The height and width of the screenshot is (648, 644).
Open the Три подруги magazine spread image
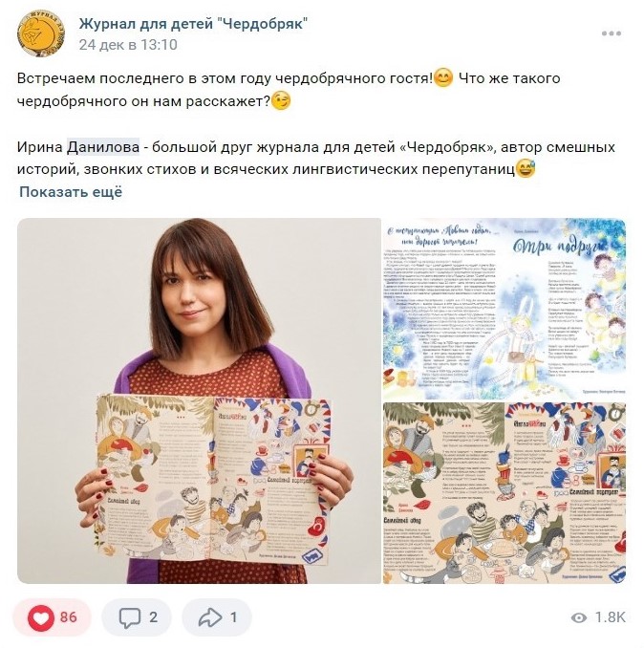(x=504, y=309)
